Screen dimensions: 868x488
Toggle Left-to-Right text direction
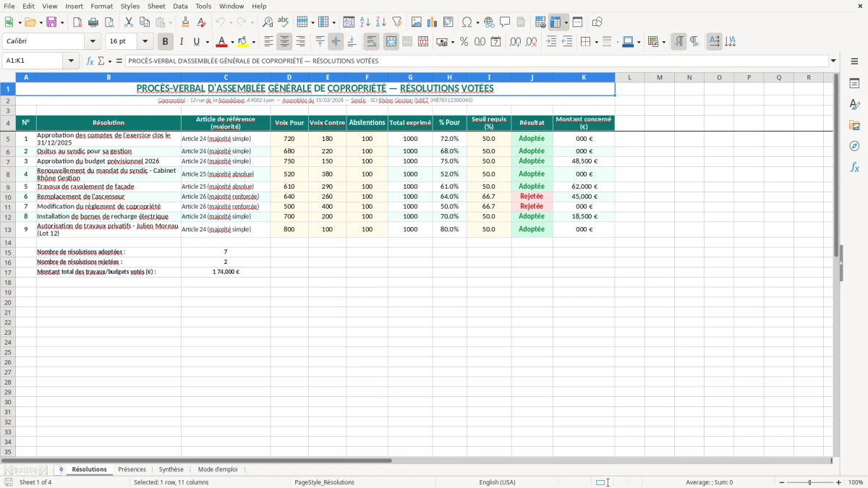click(x=678, y=42)
